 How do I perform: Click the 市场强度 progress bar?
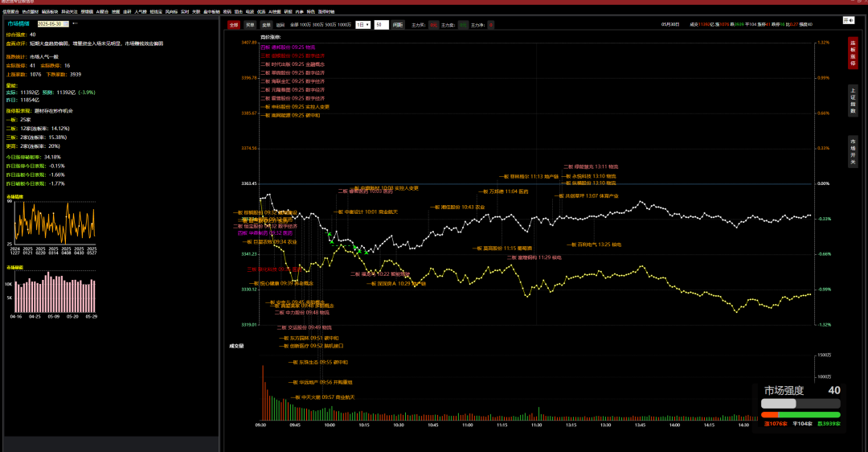[800, 404]
